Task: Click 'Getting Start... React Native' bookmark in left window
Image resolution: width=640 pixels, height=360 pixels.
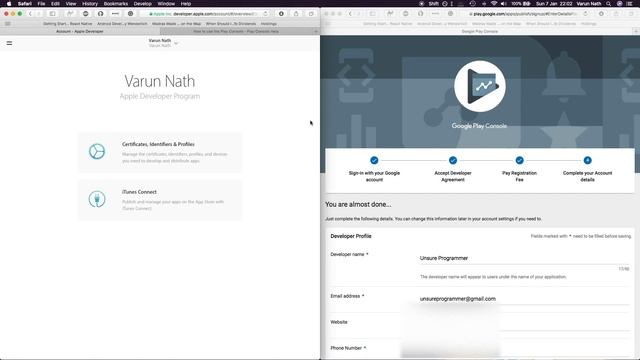Action: coord(68,24)
